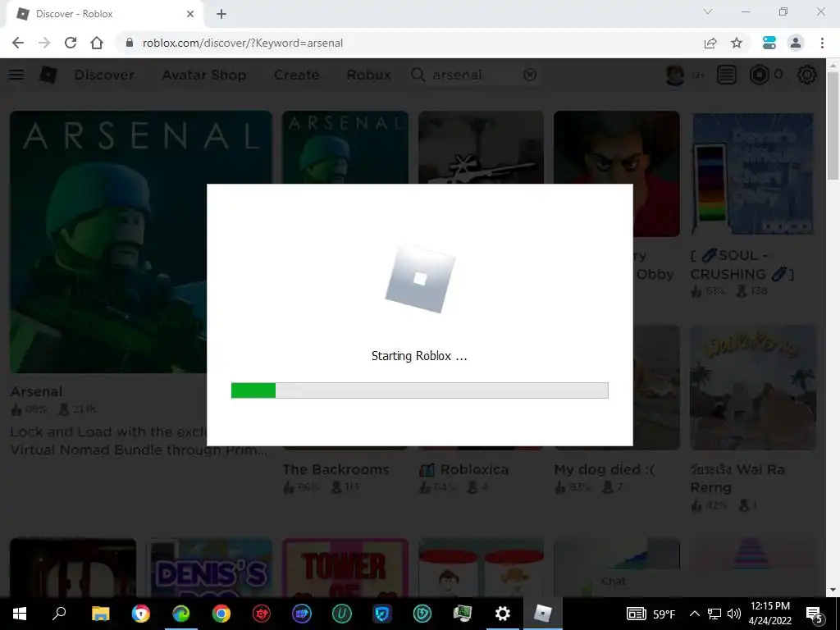Go back to the previous page

[18, 43]
